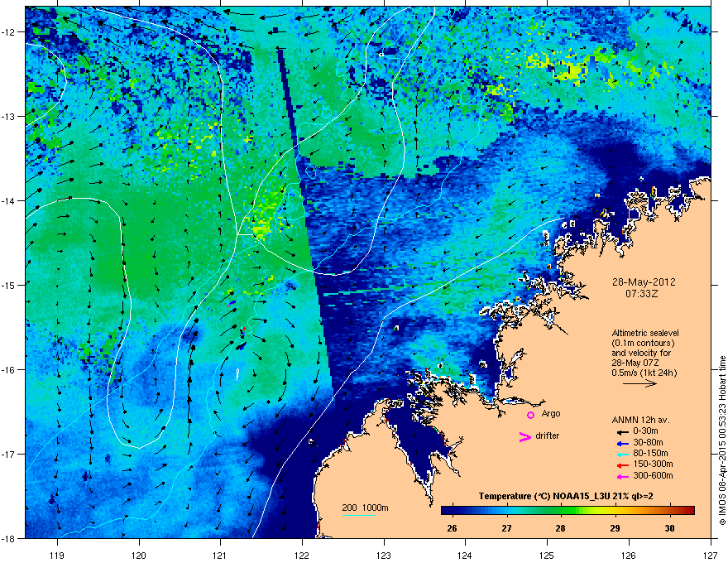The image size is (728, 563).
Task: Click the '-12' latitude axis label
Action: [8, 32]
